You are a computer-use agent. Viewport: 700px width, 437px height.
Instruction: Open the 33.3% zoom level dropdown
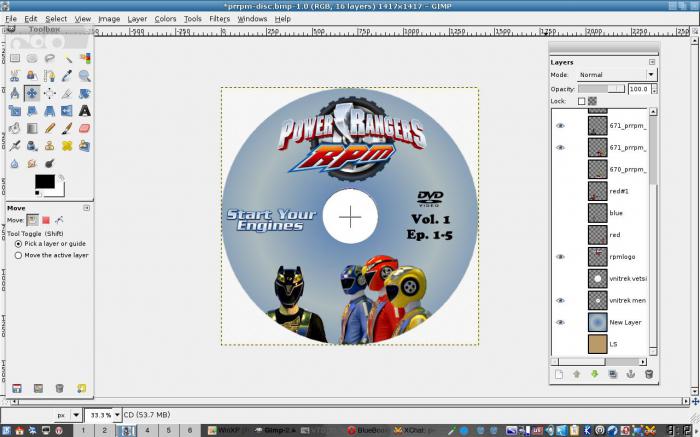[x=117, y=415]
